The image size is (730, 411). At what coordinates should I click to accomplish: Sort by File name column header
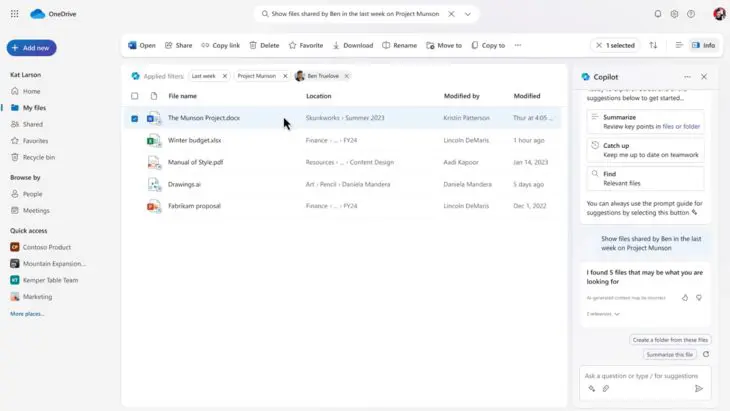tap(182, 96)
